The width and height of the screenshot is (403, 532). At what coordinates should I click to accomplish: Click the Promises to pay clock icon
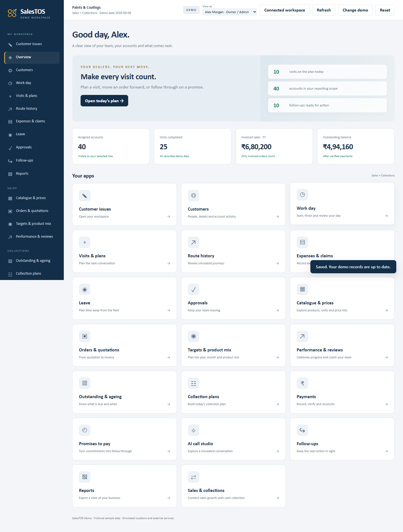pyautogui.click(x=85, y=430)
